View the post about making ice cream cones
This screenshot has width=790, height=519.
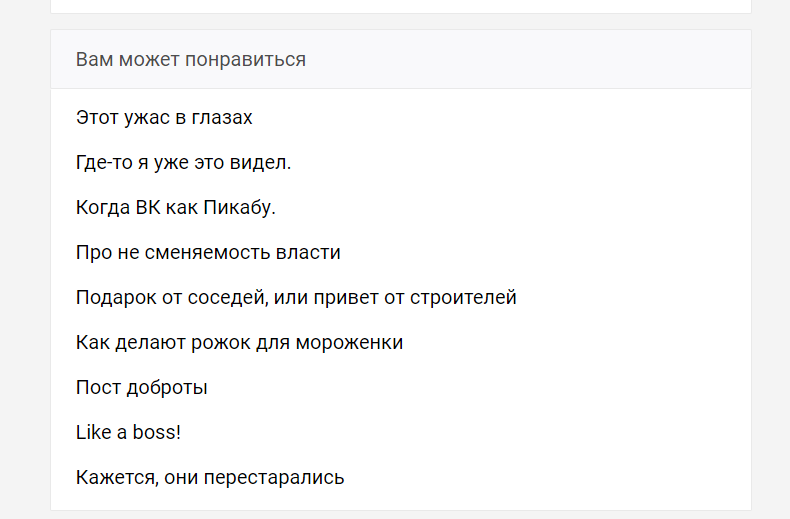click(x=239, y=343)
